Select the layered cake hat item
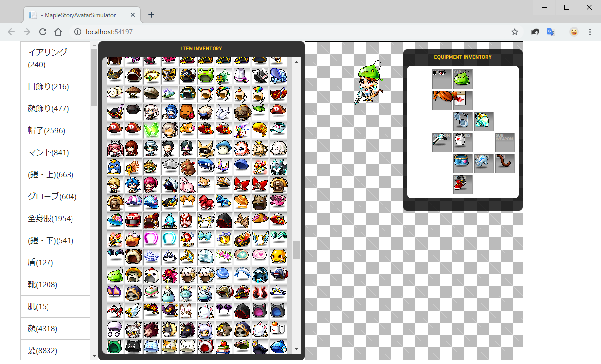The image size is (601, 364). [x=151, y=292]
